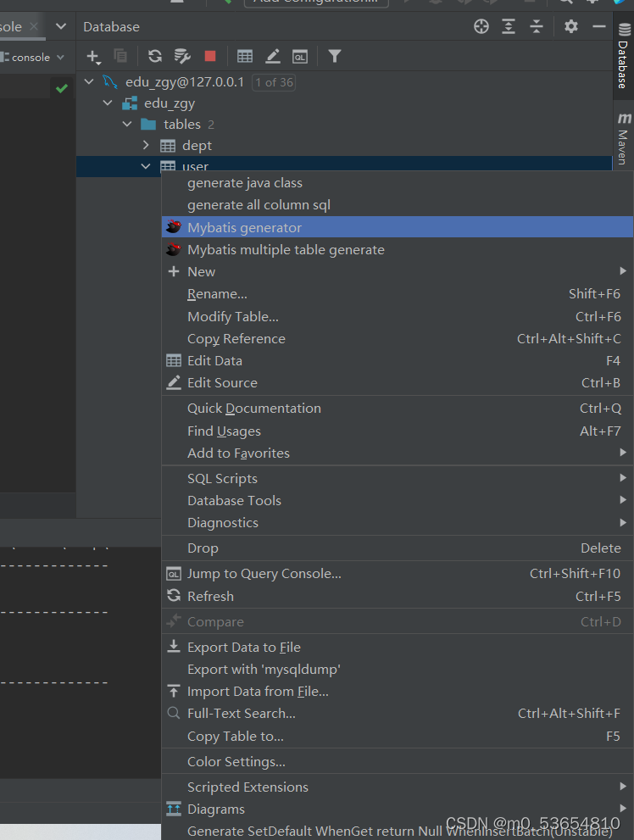Click the table Edit Data toolbar icon
This screenshot has width=634, height=840.
pyautogui.click(x=245, y=56)
